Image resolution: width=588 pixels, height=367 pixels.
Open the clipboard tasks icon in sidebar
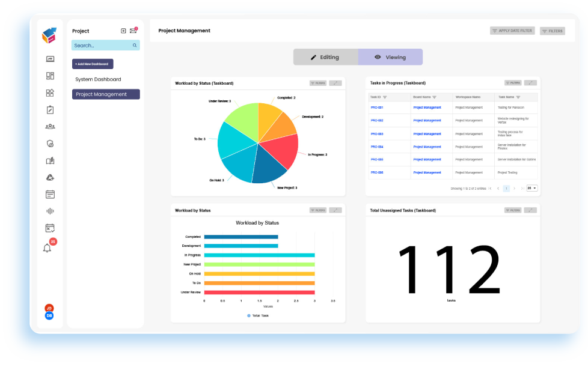(x=50, y=109)
